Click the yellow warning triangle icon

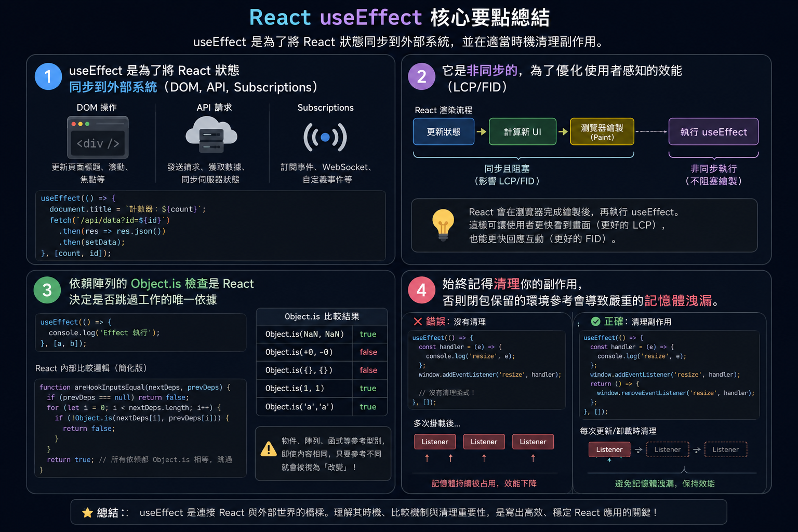coord(269,449)
